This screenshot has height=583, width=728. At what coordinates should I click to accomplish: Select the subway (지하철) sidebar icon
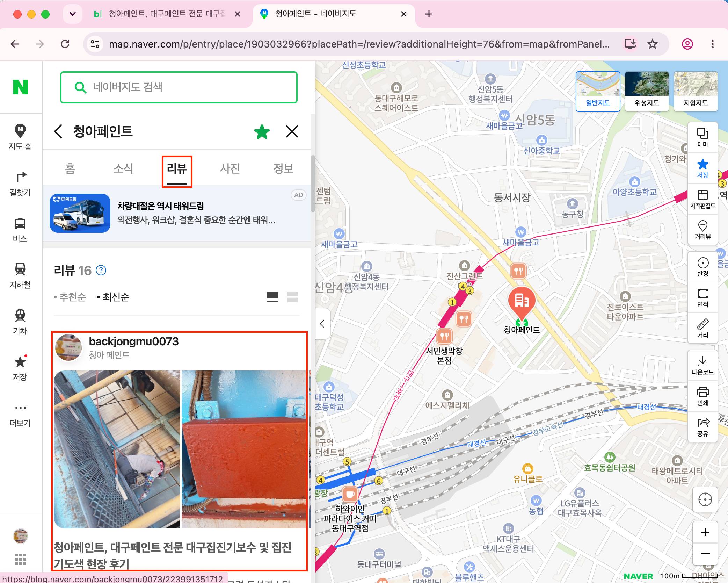20,276
